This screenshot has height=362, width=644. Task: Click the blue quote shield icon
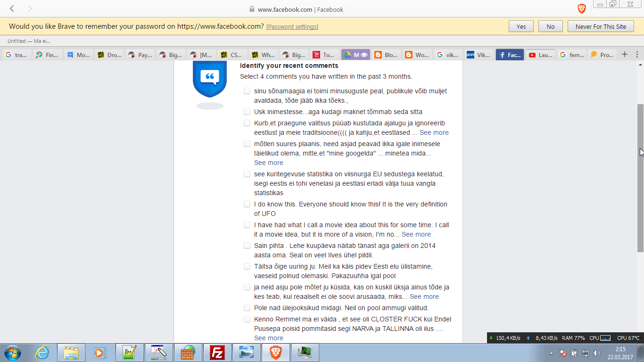[x=210, y=79]
